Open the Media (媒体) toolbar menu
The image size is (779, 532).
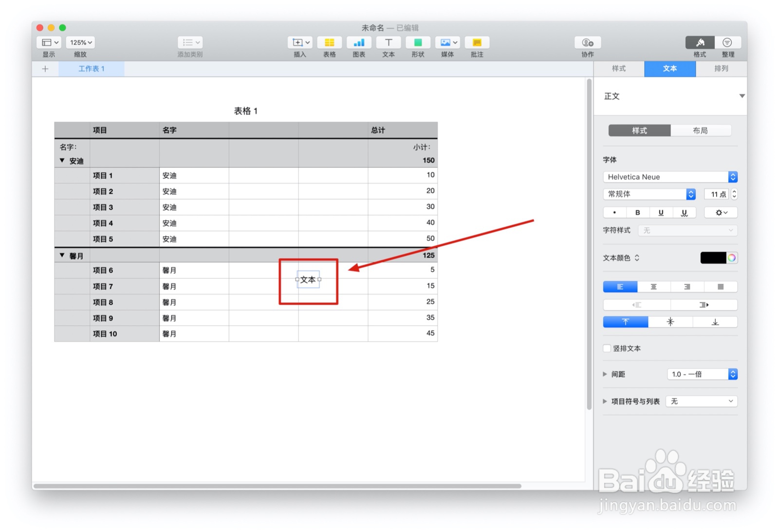pos(447,42)
